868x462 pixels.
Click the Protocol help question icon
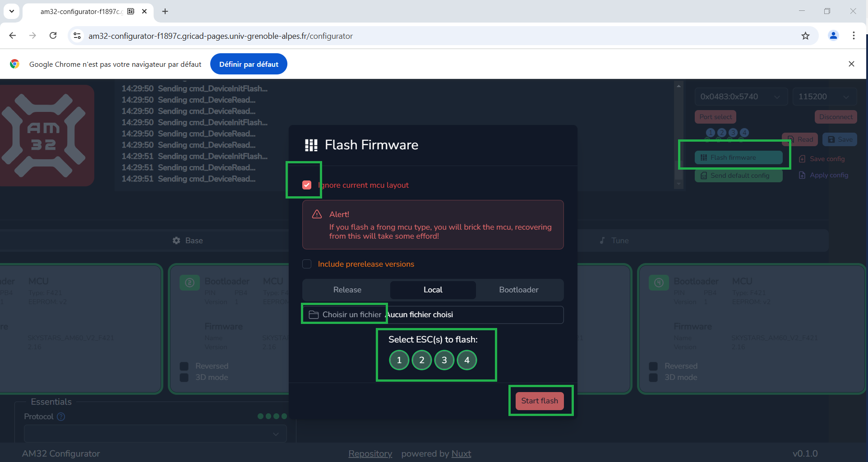pos(61,416)
